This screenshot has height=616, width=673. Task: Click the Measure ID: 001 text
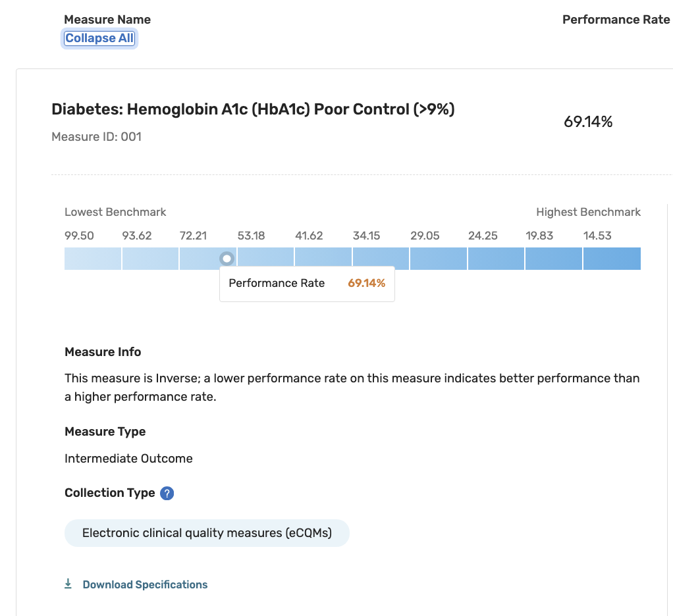[x=96, y=137]
